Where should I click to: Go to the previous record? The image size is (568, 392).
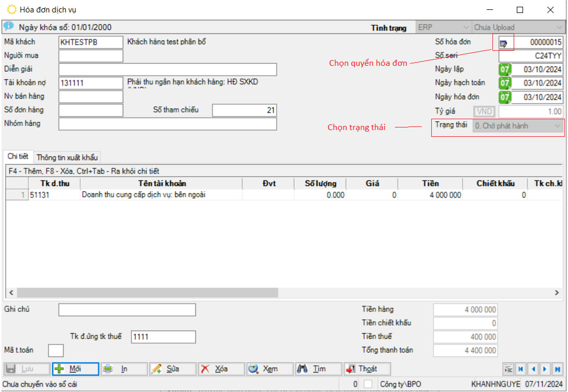tap(533, 369)
